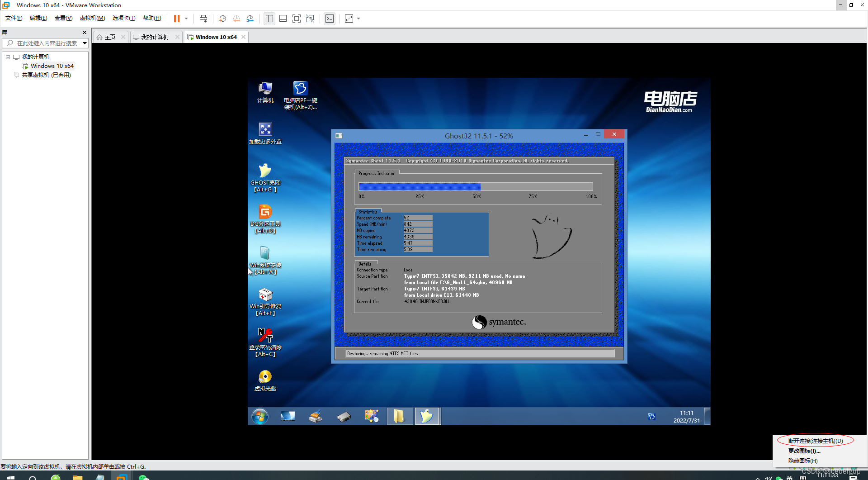Screen dimensions: 868x480
Task: Minimize the Ghost32 window
Action: 586,135
